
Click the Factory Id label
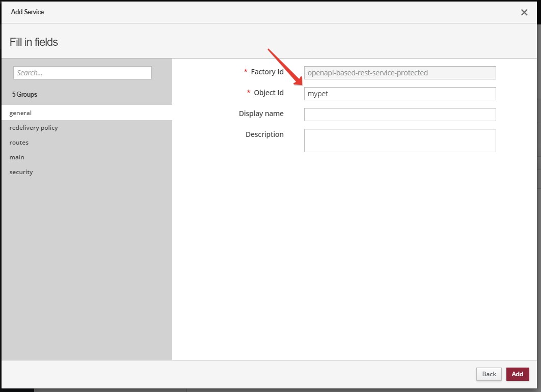coord(267,72)
